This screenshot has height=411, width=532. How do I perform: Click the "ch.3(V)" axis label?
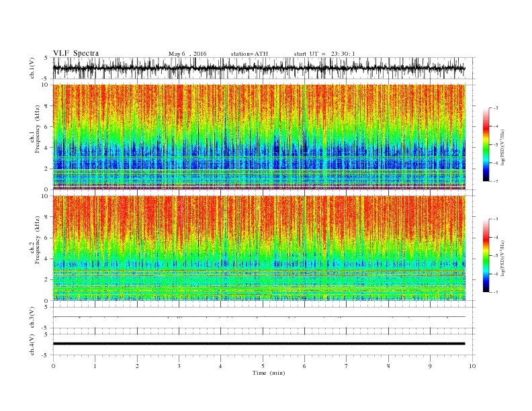tap(32, 318)
